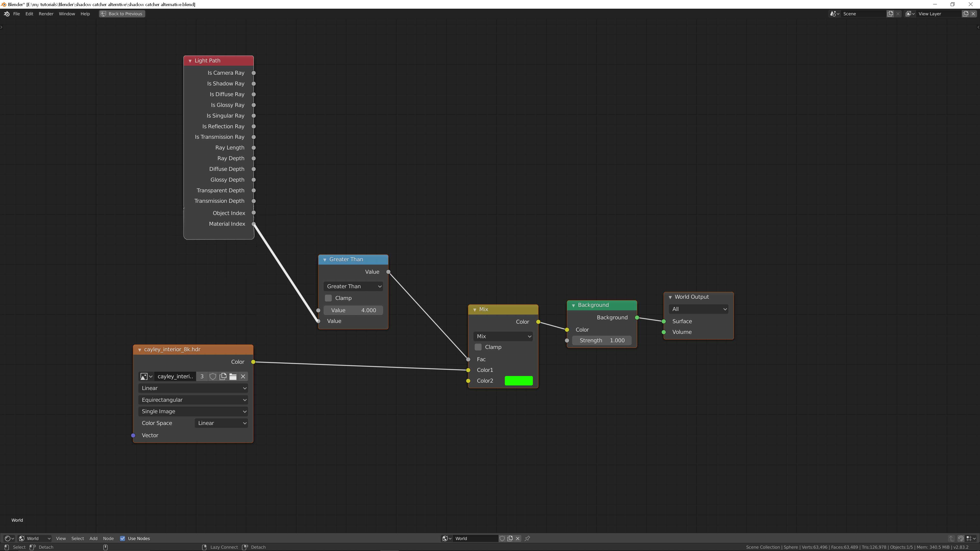
Task: Pin the node tree with pin icon
Action: tap(528, 539)
